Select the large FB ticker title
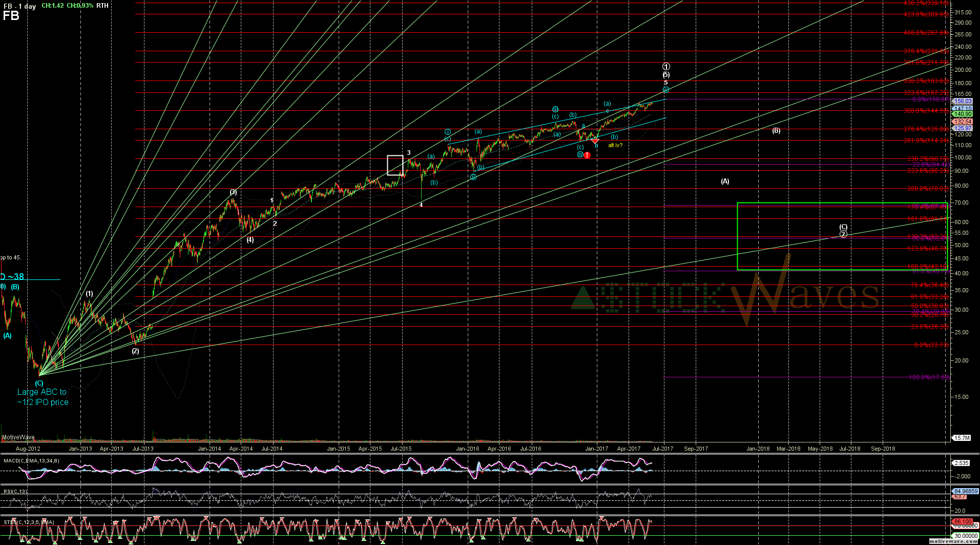Screen dimensions: 980x545 tap(11, 16)
